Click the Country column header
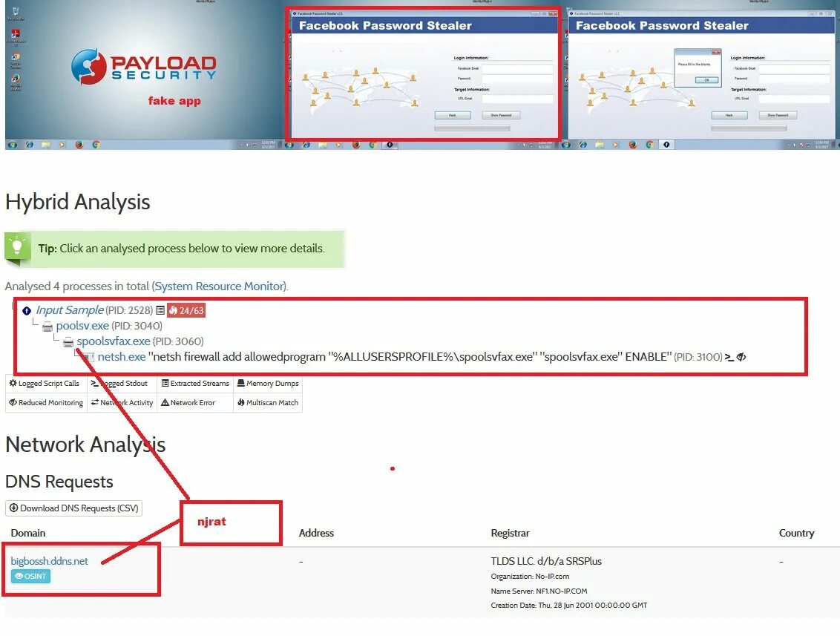The height and width of the screenshot is (636, 840). [796, 533]
